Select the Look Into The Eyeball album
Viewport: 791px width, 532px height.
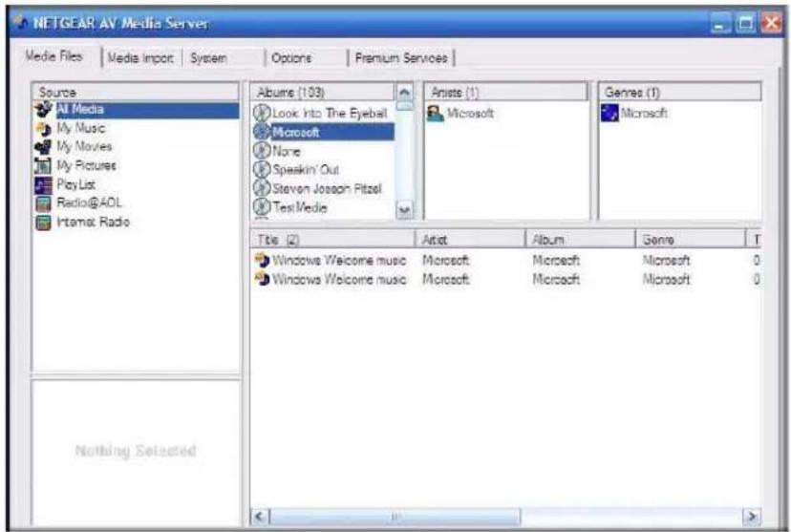(330, 113)
